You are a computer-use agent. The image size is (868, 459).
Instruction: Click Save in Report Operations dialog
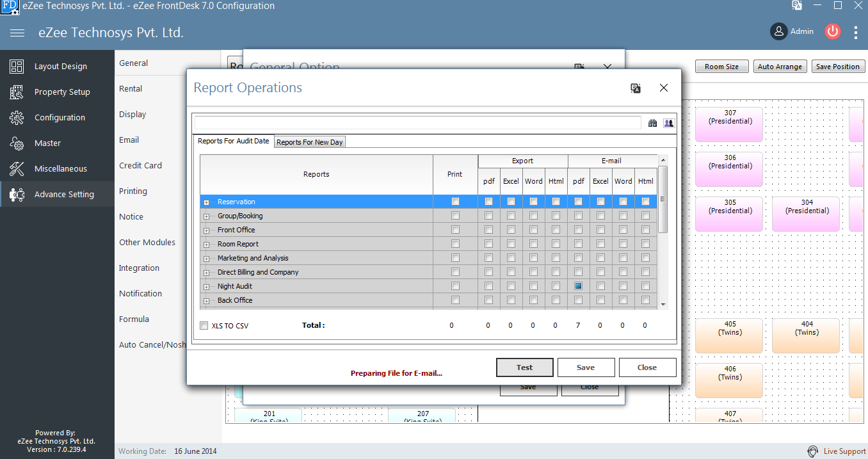586,367
